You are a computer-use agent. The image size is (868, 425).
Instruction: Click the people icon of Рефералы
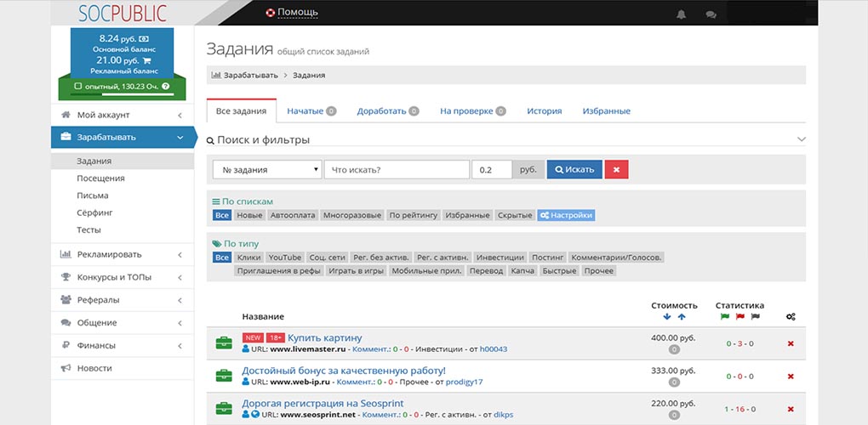point(66,299)
